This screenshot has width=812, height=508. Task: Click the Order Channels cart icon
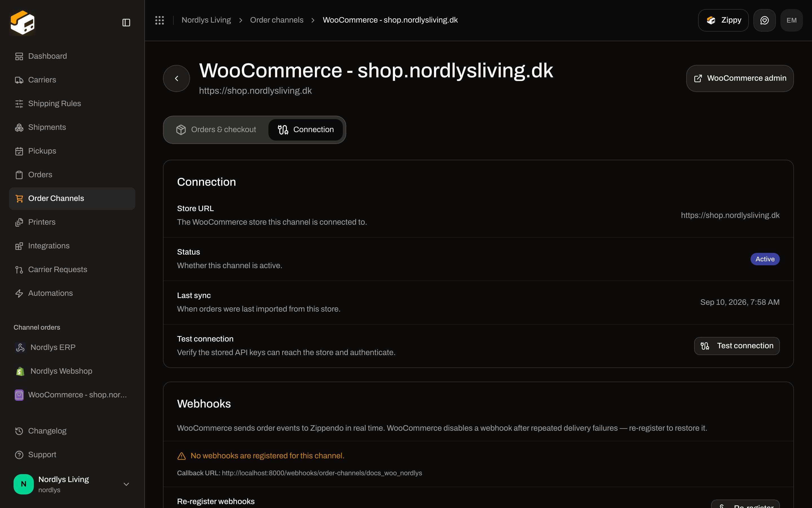pos(19,199)
